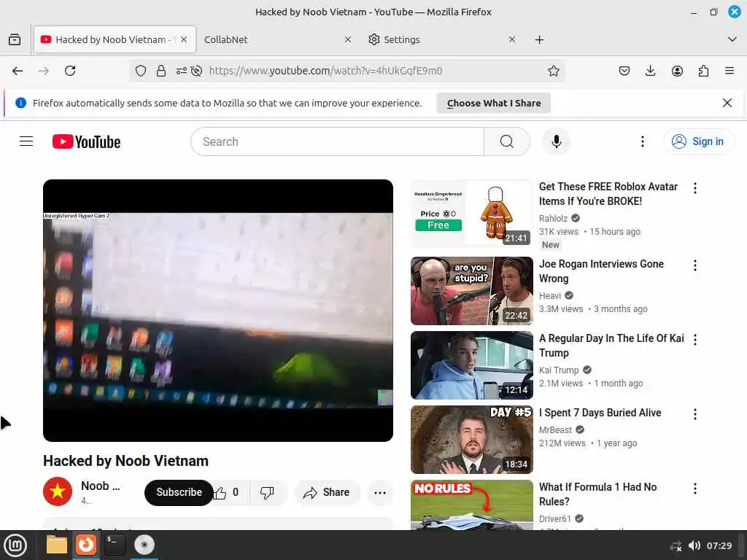Open options for Kai Trump video
Screen dimensions: 747x560
tap(695, 340)
